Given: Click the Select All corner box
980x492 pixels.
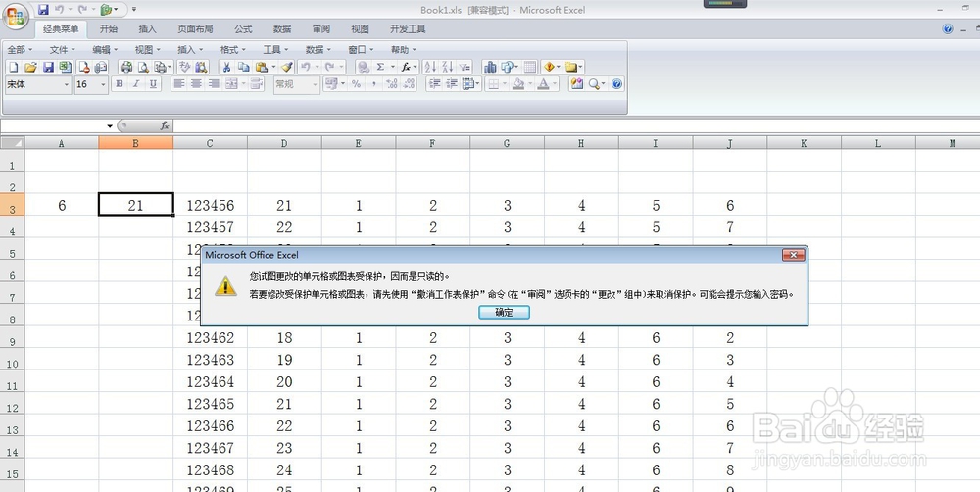Looking at the screenshot, I should pos(12,143).
